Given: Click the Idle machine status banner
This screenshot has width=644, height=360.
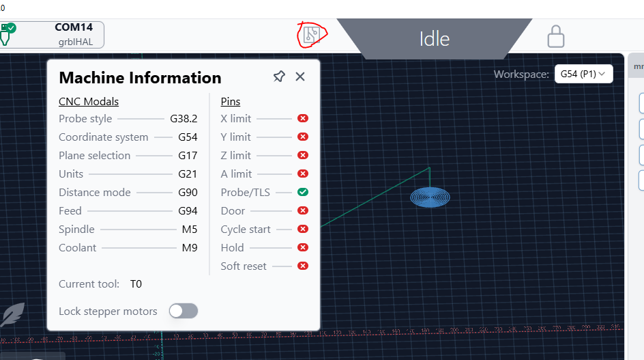Looking at the screenshot, I should tap(435, 38).
